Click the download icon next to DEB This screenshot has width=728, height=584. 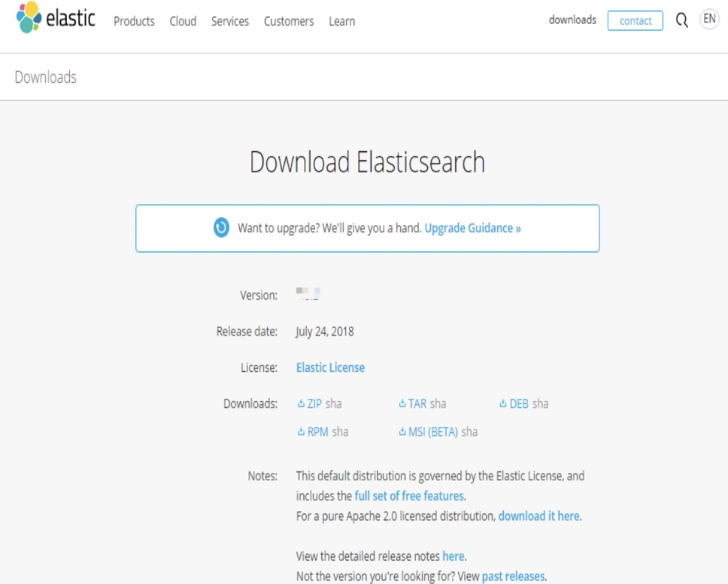[503, 403]
